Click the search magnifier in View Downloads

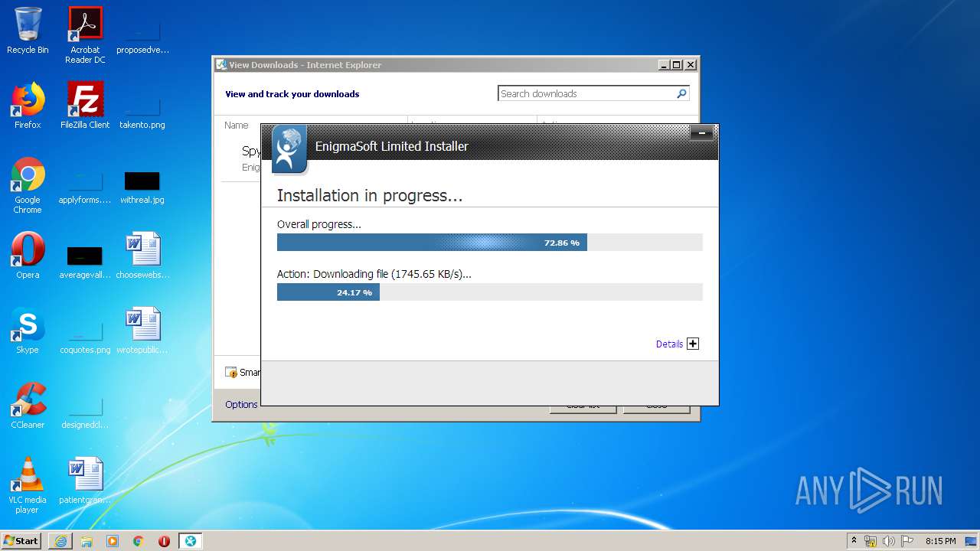[x=681, y=93]
